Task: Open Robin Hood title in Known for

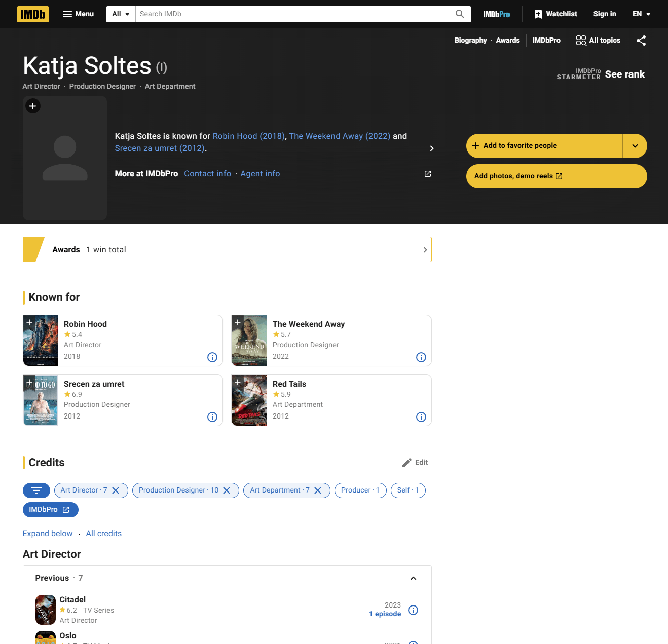Action: (85, 324)
